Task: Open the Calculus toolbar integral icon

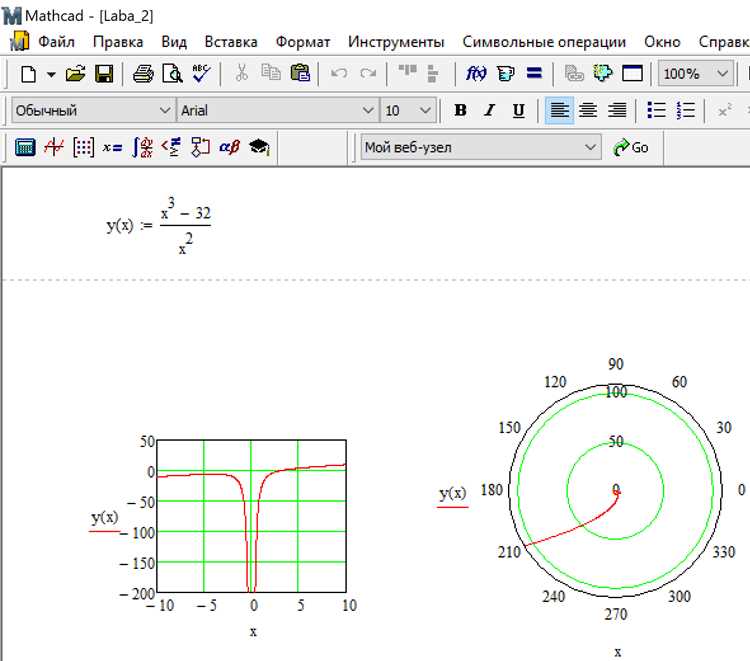Action: tap(143, 147)
